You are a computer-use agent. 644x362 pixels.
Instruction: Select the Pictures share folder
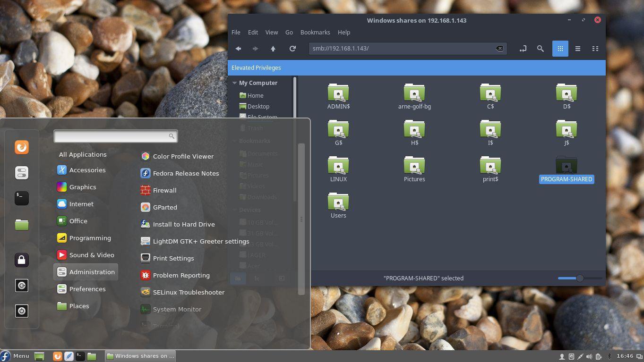[414, 169]
